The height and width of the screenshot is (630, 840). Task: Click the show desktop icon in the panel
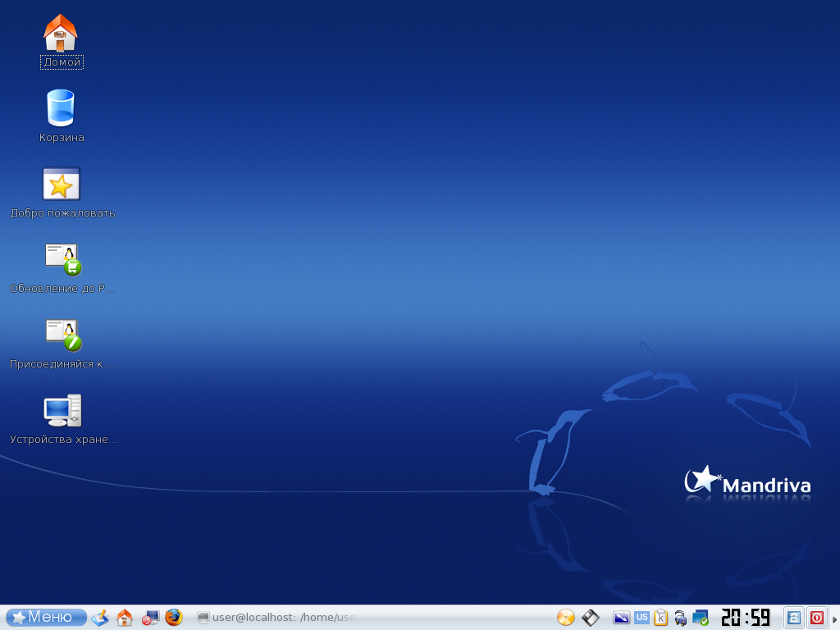pos(100,618)
